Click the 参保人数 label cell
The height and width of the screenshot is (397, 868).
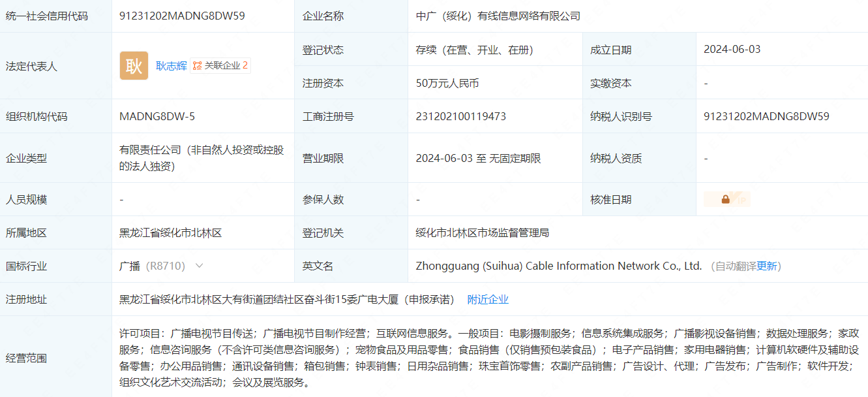point(352,200)
